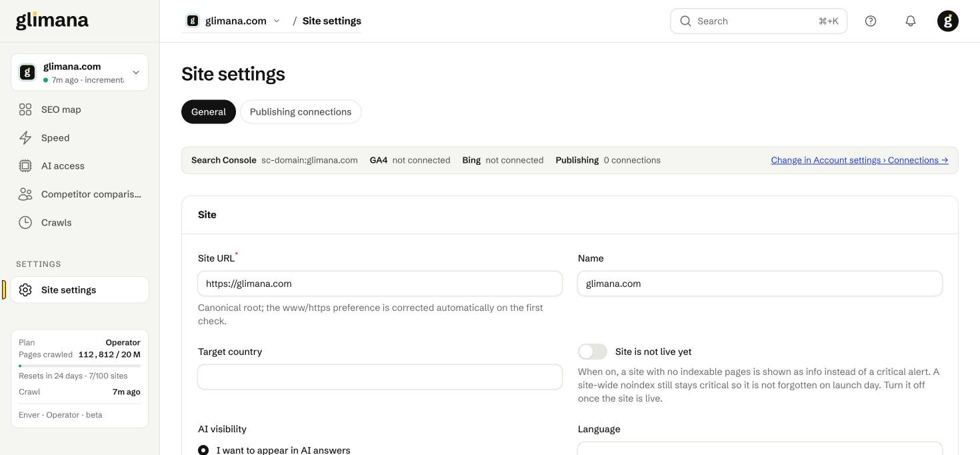
Task: Go to Speed page
Action: [79, 137]
